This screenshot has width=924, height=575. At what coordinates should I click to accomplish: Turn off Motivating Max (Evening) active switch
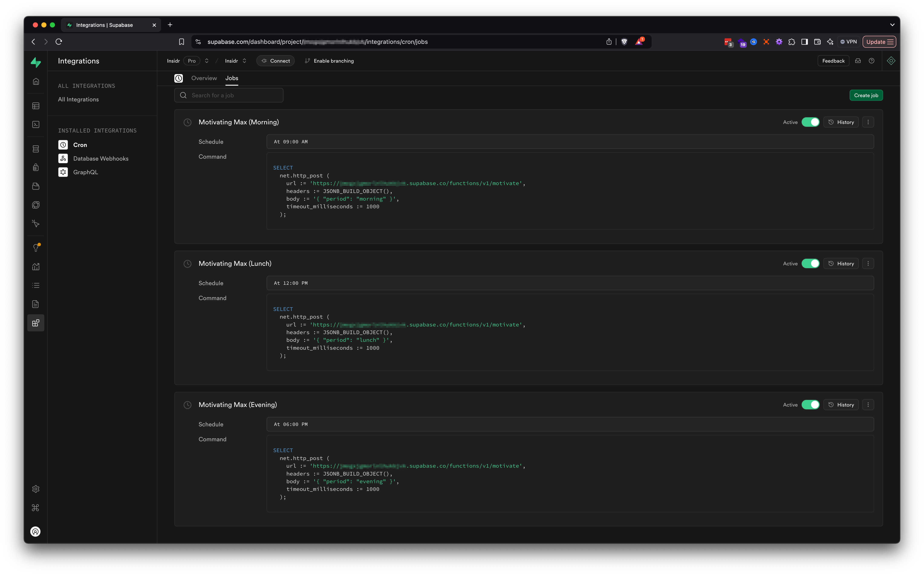point(810,405)
